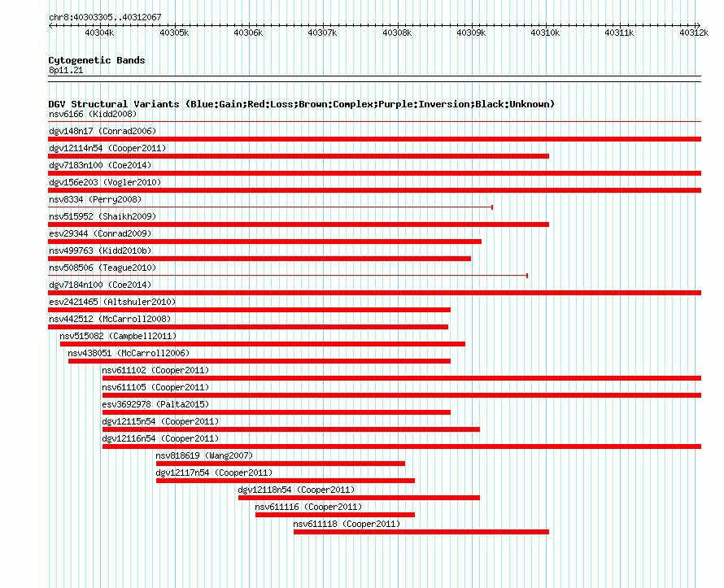This screenshot has width=724, height=588.
Task: Click the nsv8334 (Perry2008) label
Action: (95, 199)
